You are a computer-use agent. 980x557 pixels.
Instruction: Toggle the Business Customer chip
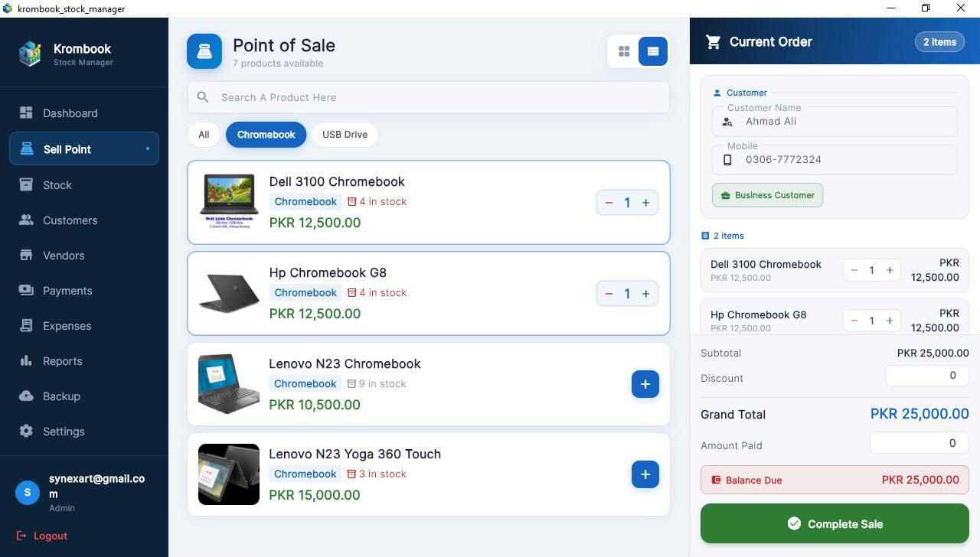pyautogui.click(x=767, y=195)
